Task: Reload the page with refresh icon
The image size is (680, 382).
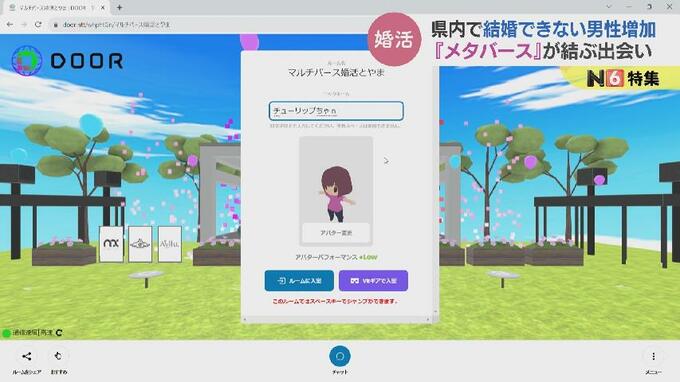Action: coord(38,25)
